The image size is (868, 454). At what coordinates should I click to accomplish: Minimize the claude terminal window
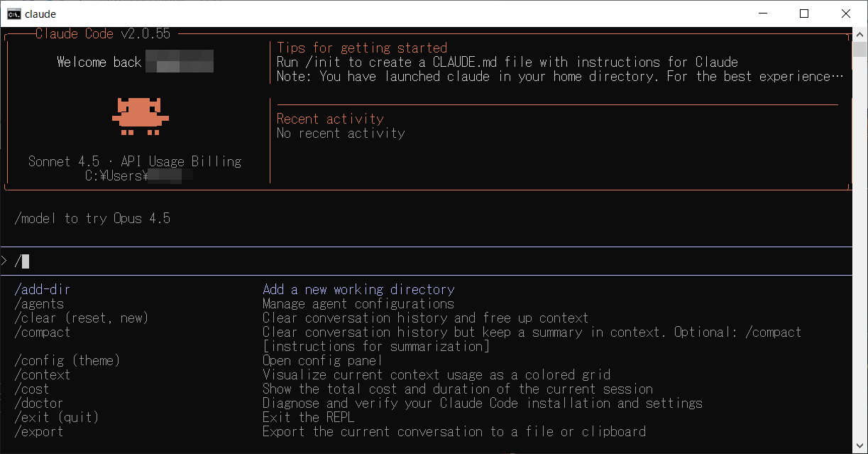tap(762, 13)
